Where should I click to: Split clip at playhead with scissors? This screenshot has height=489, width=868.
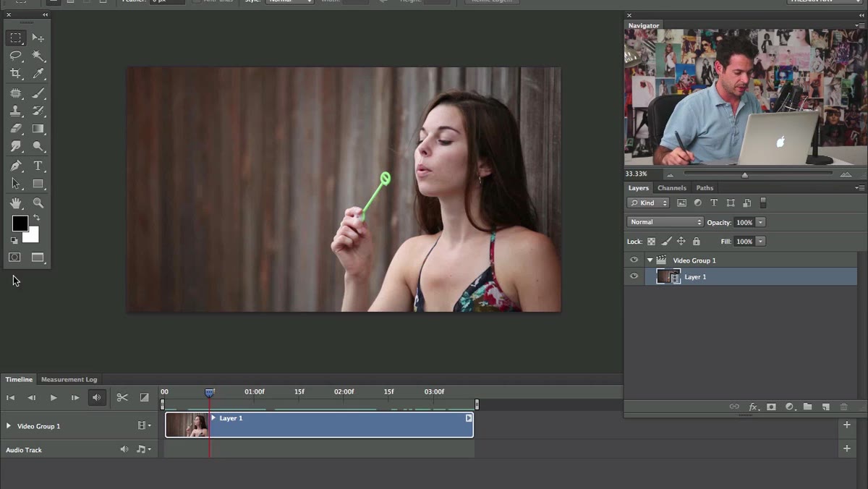coord(122,397)
